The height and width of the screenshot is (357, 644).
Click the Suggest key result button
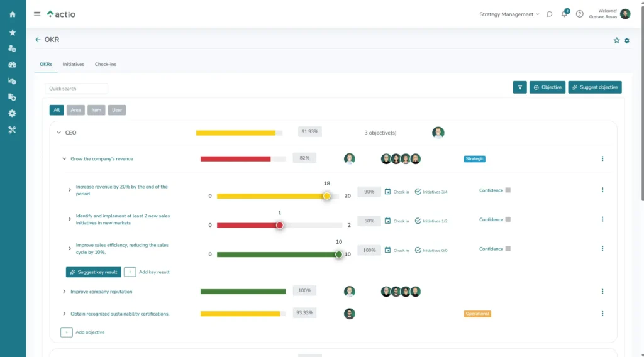click(x=93, y=272)
